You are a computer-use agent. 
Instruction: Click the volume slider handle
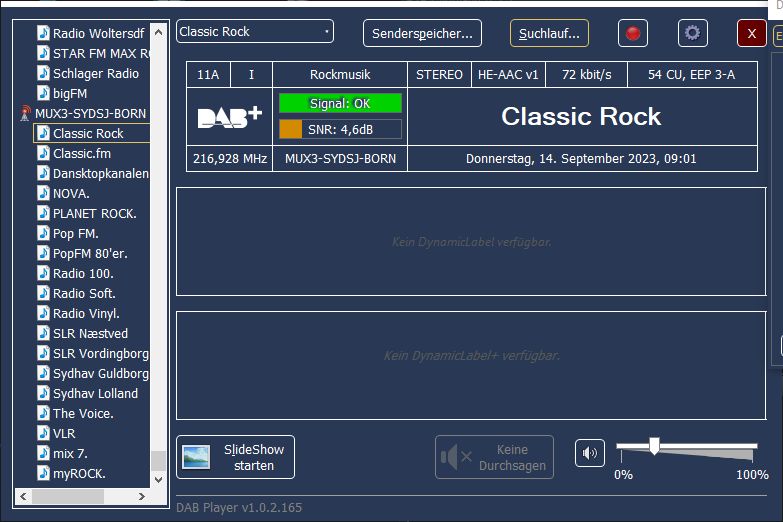point(654,445)
